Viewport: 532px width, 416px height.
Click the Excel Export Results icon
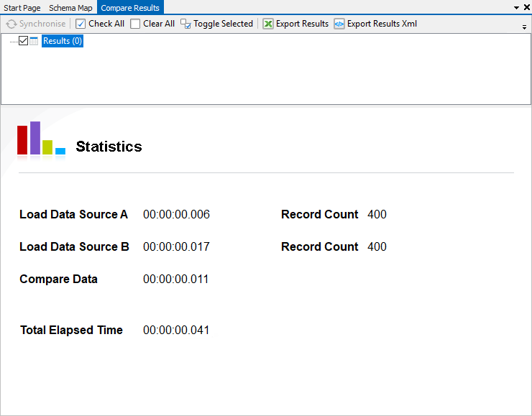pyautogui.click(x=268, y=24)
